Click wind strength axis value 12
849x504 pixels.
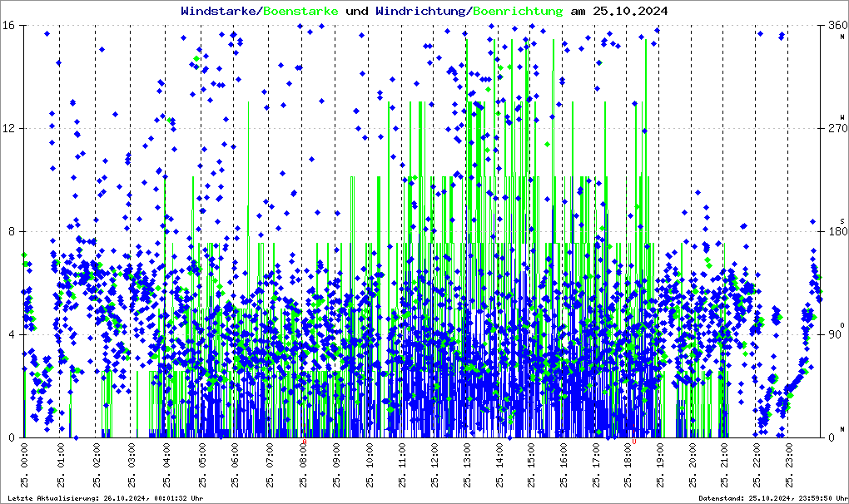click(x=7, y=128)
